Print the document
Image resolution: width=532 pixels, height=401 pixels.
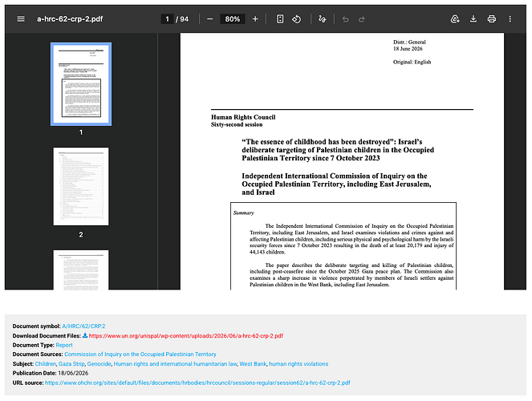coord(491,19)
